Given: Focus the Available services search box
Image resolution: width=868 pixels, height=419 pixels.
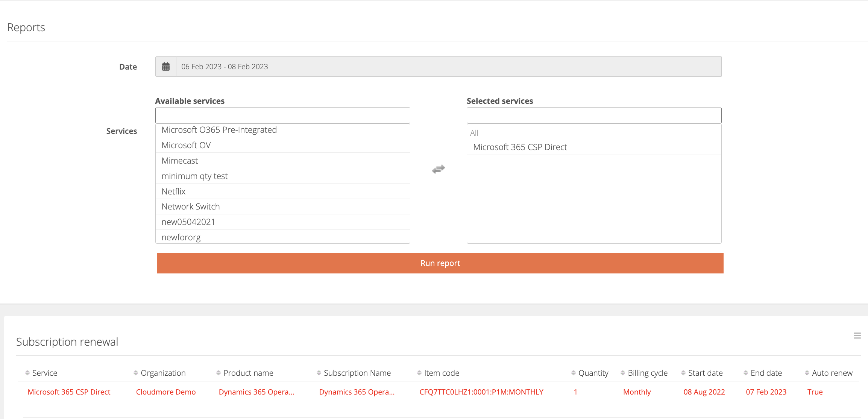Looking at the screenshot, I should (x=282, y=115).
